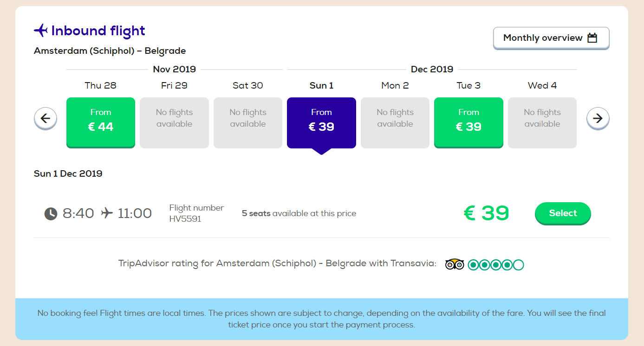Click the TripAdvisor rating circles

[x=496, y=265]
